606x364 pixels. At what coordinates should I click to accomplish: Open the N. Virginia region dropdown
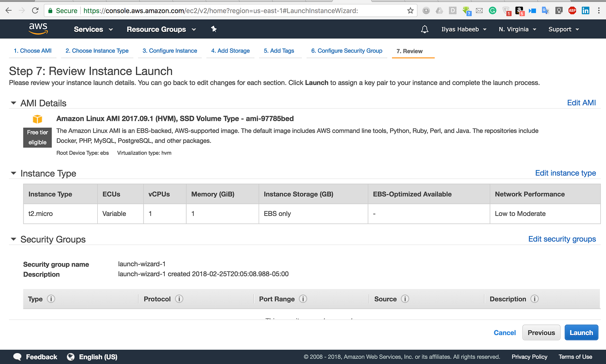(x=517, y=29)
